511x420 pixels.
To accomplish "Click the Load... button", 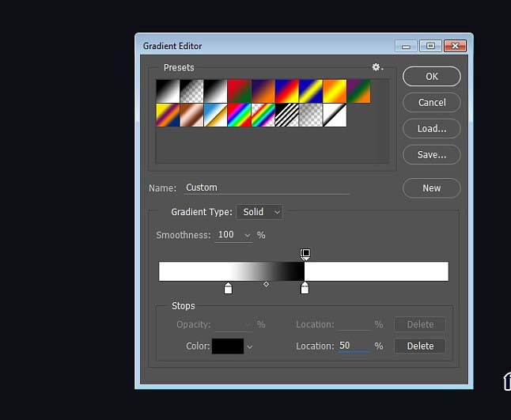I will point(432,129).
